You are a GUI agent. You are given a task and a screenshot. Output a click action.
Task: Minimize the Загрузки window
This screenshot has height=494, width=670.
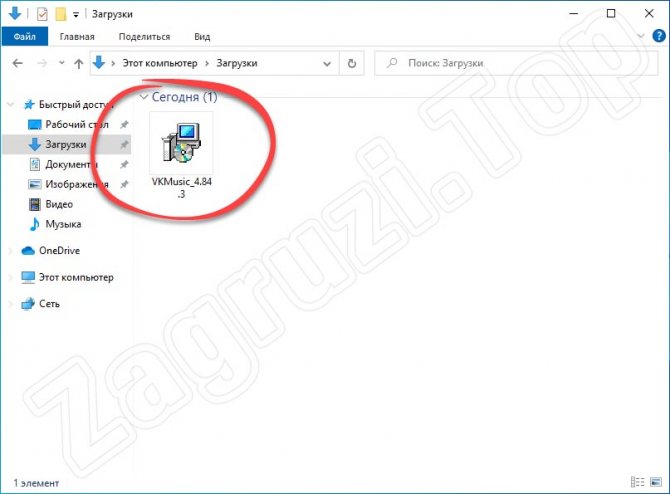coord(574,14)
